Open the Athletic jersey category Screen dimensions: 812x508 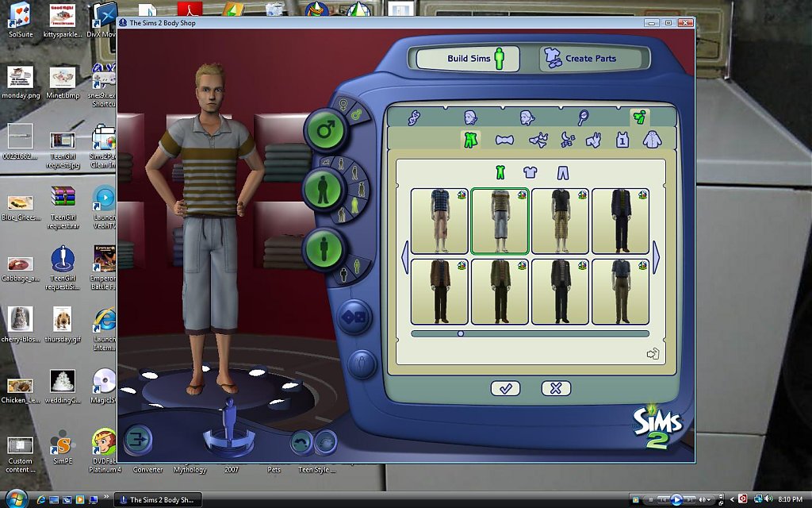[x=622, y=140]
